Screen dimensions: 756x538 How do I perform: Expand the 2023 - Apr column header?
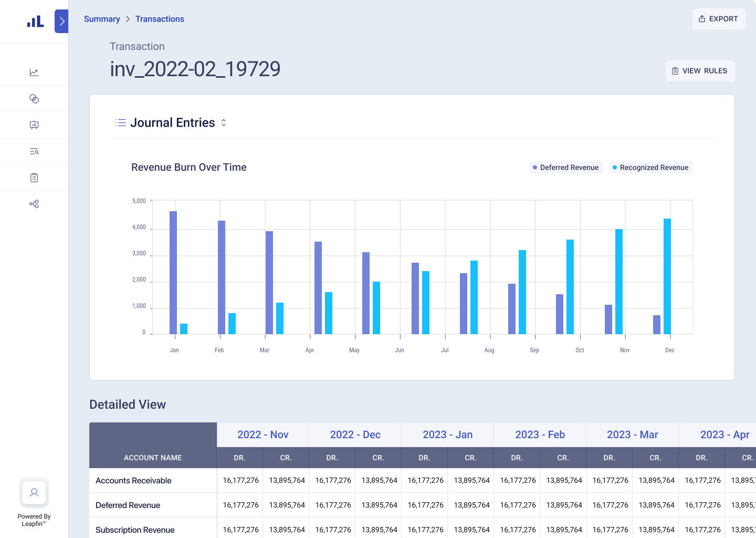[x=724, y=434]
